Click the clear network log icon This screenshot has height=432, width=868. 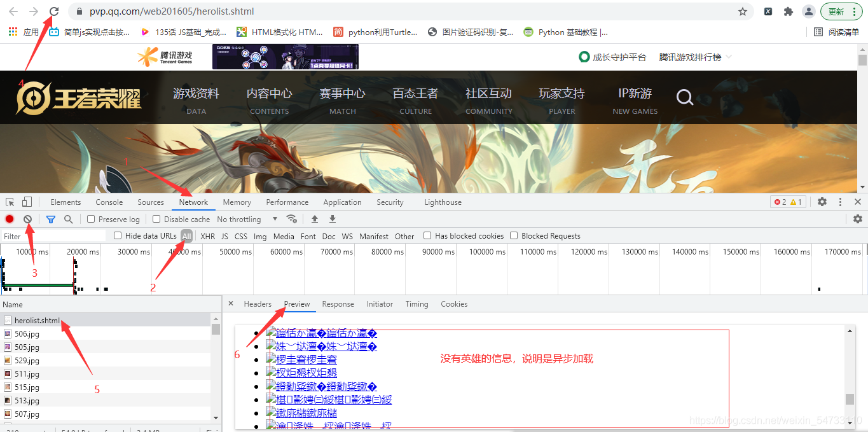[x=27, y=219]
